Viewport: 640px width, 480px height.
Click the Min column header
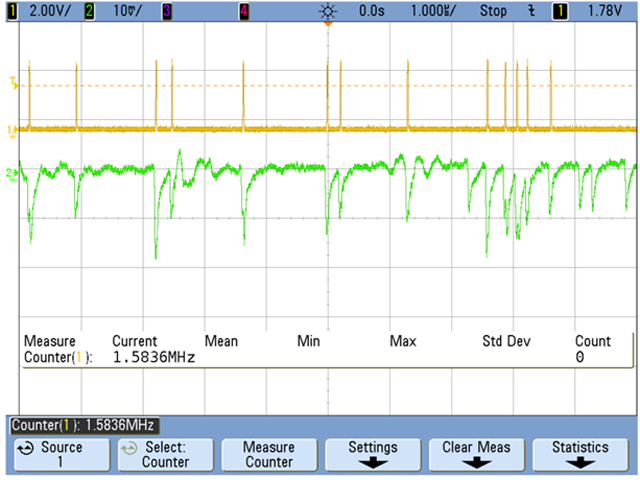(x=308, y=341)
